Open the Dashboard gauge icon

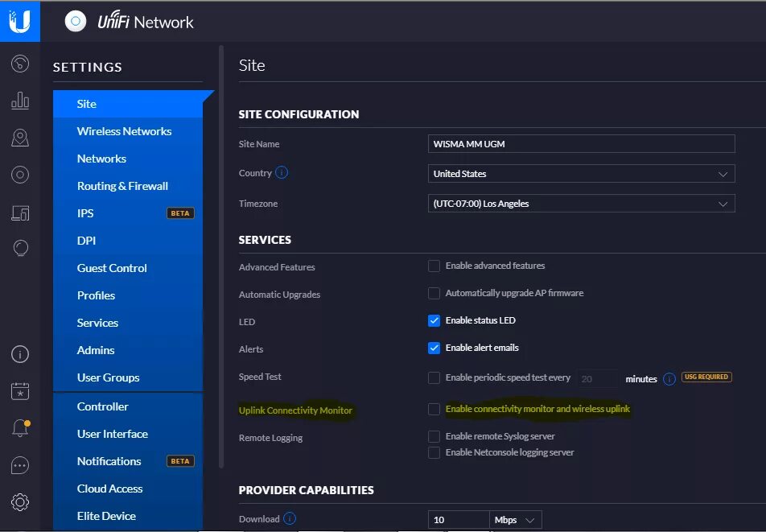coord(20,64)
